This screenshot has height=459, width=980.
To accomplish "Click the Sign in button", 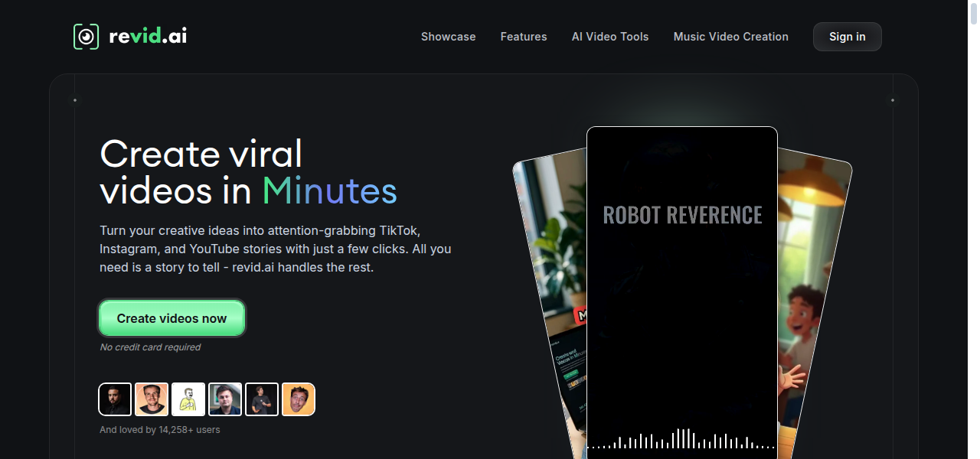I will pos(847,36).
